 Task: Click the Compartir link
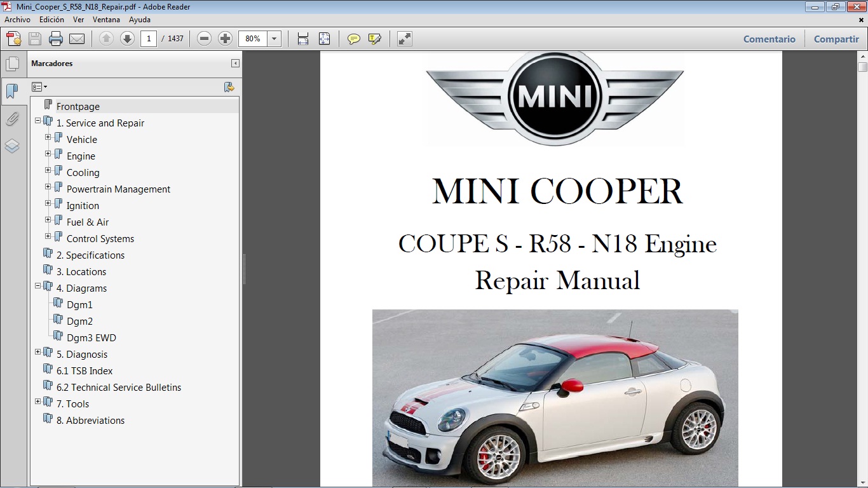(836, 39)
